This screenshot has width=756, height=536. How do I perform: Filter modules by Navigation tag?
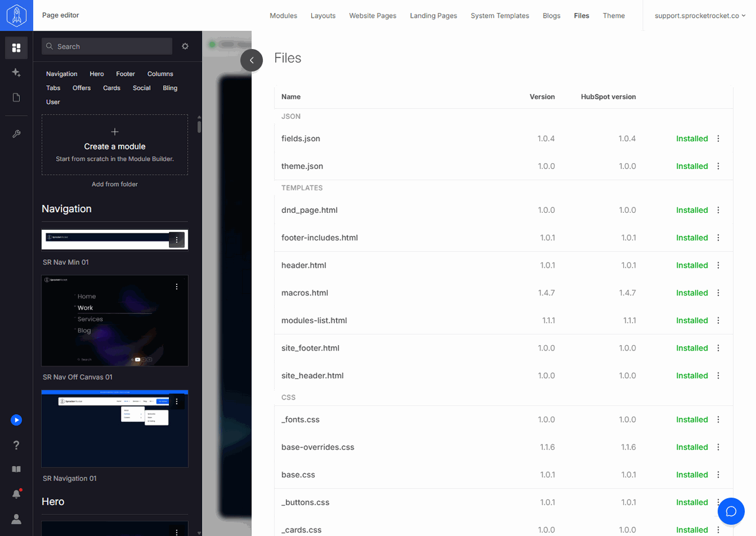pos(62,74)
